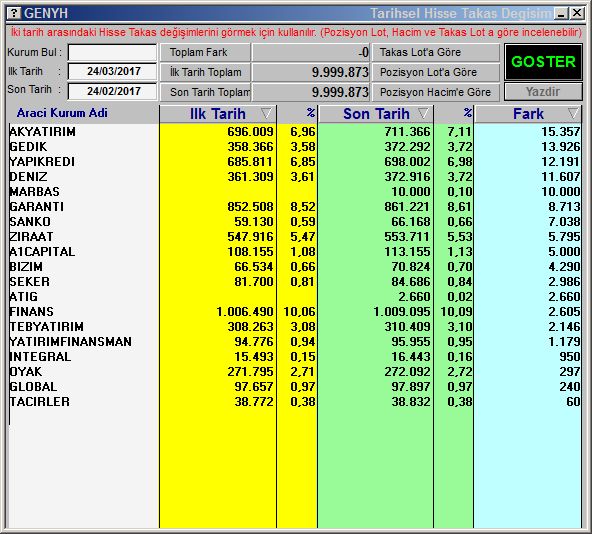Click the Yazdir print button
Screen dimensions: 592x534
click(x=543, y=92)
